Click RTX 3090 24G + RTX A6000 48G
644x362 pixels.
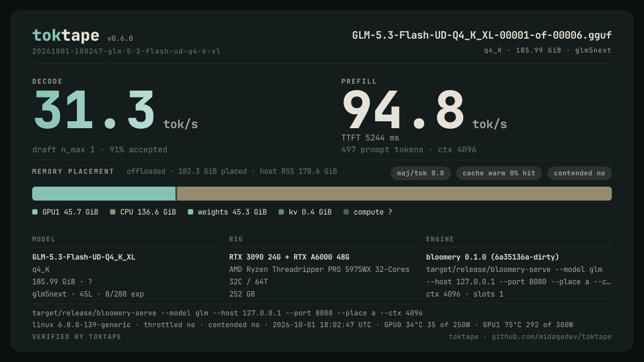(x=289, y=257)
